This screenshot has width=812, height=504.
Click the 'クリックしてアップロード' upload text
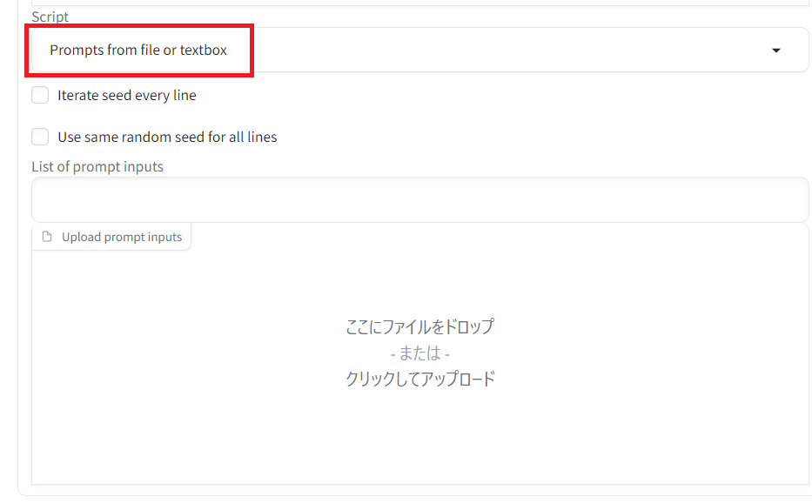[x=420, y=379]
